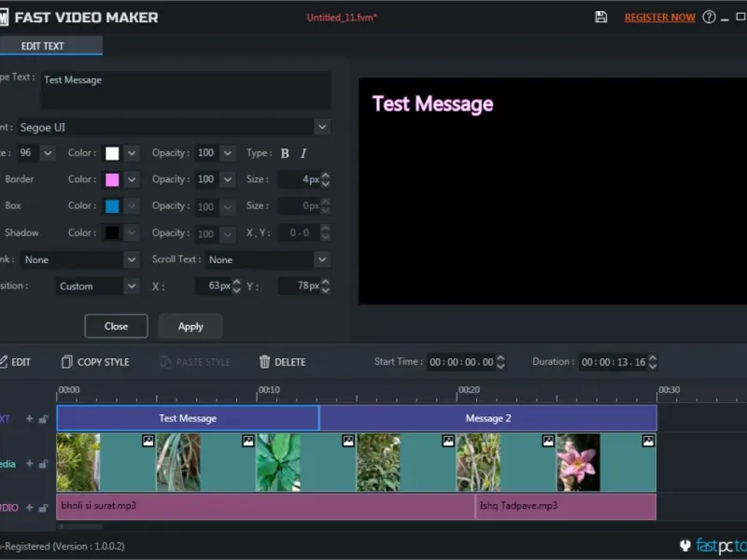747x560 pixels.
Task: Click the Untitled_11.fvm file title
Action: (x=342, y=18)
